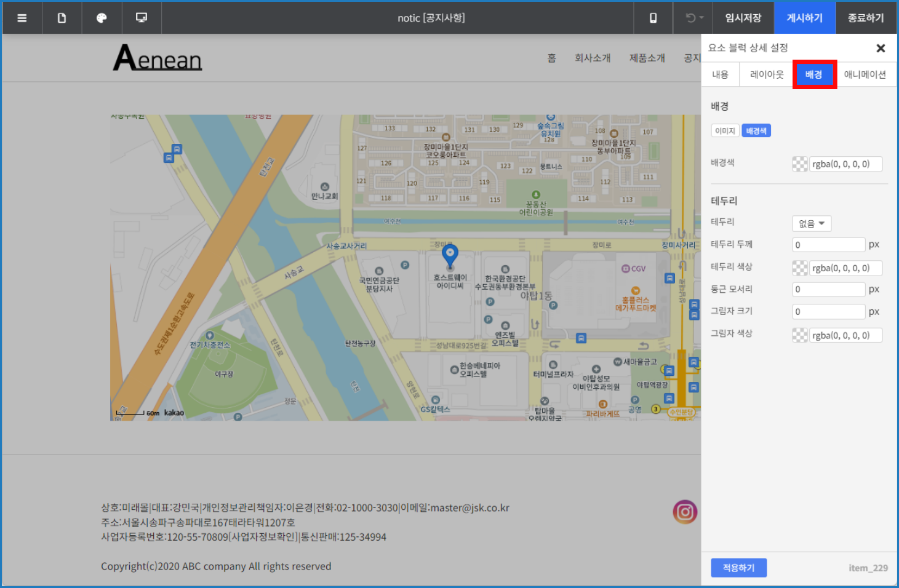
Task: Click the Instagram icon in footer
Action: coord(685,512)
